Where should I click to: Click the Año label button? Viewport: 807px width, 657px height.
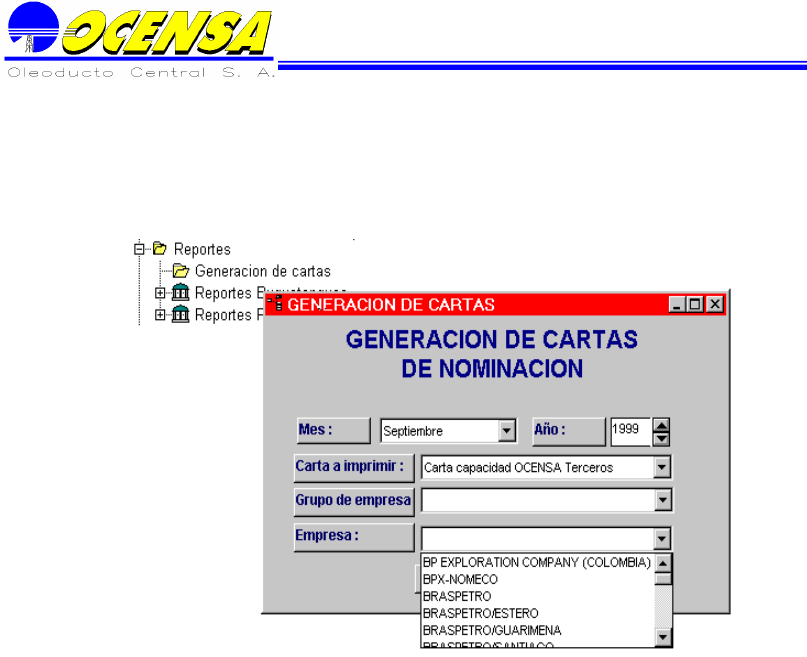(569, 431)
